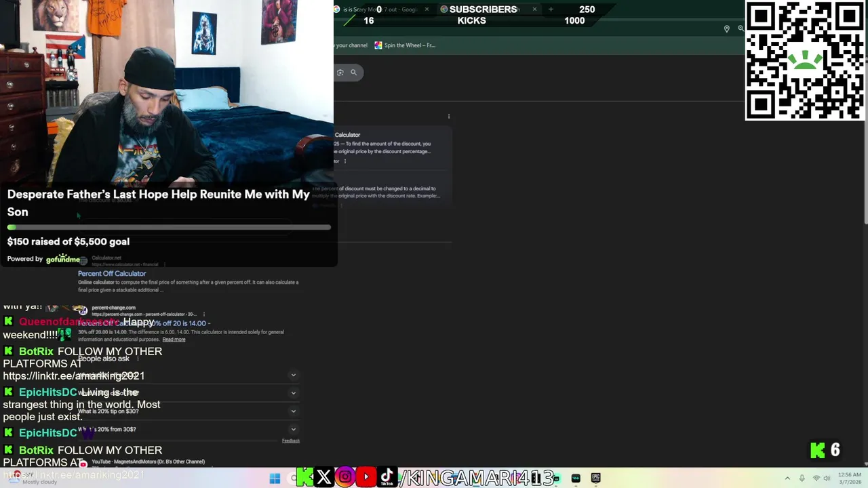Click the fundraiser title text
Screen dimensions: 868x488
158,203
